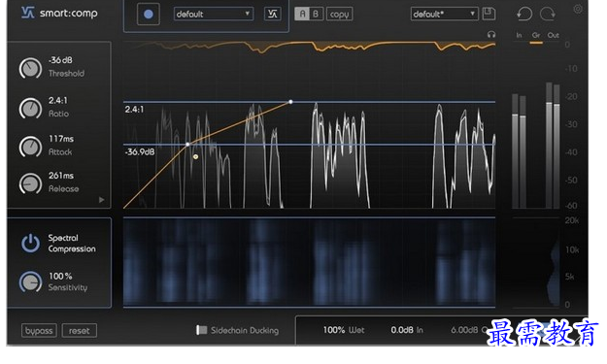Select the Gr meter tab

pyautogui.click(x=536, y=35)
